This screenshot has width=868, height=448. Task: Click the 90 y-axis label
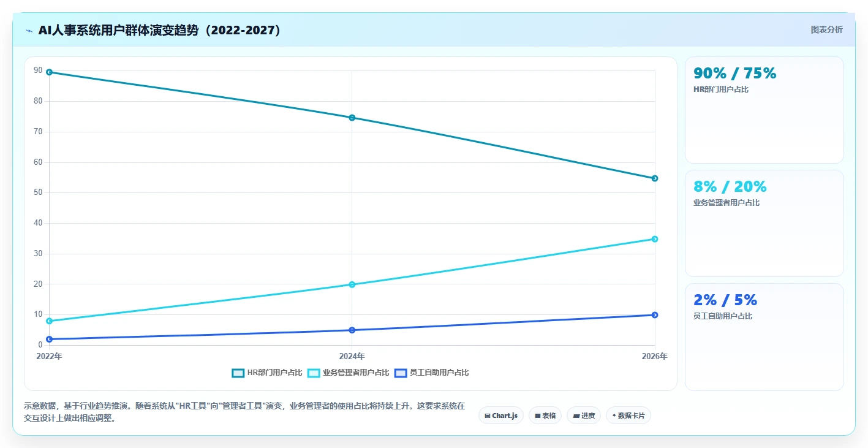[38, 71]
